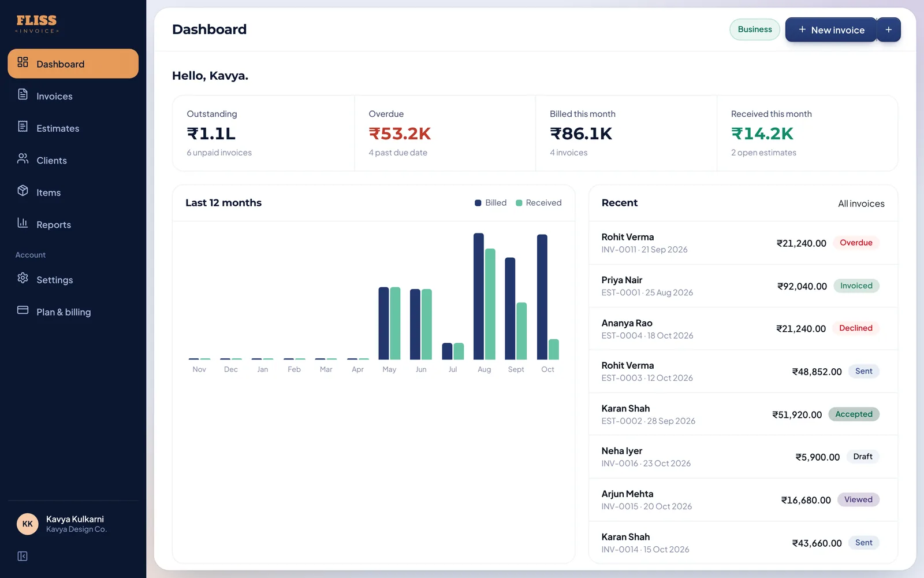Click the Plan & billing card icon
The height and width of the screenshot is (578, 924).
click(23, 310)
